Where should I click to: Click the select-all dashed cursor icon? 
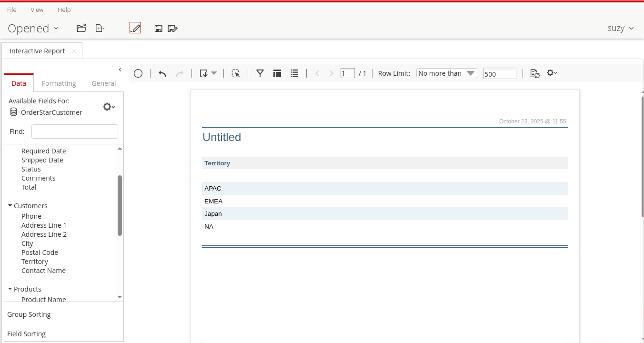(235, 73)
